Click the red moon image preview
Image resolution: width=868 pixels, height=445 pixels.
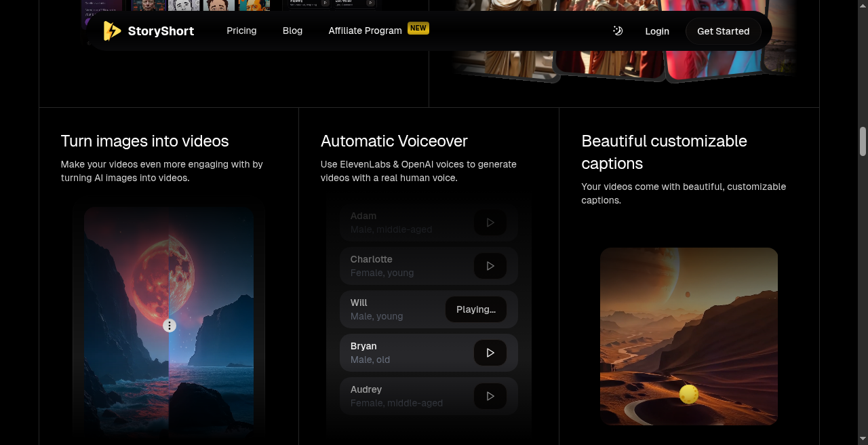coord(169,321)
